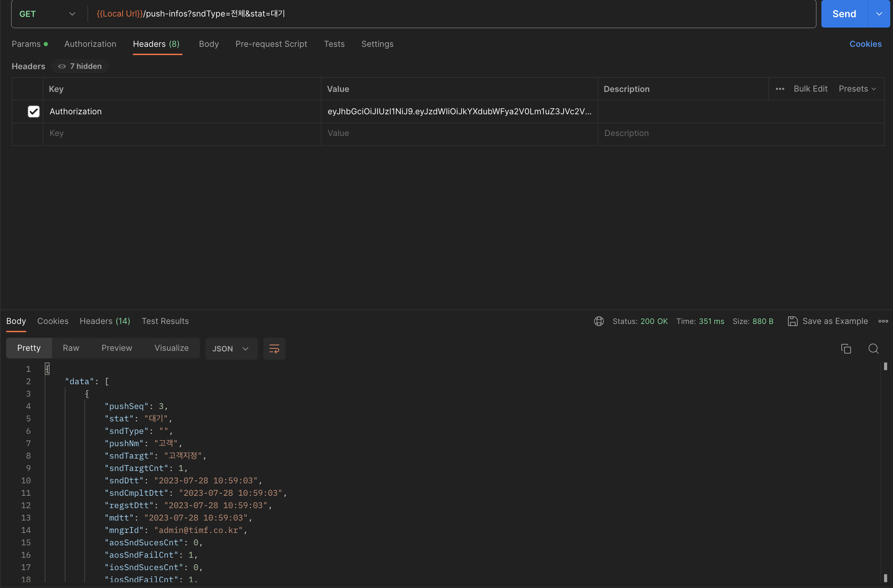Copy response body with the copy icon
This screenshot has height=588, width=893.
point(846,349)
